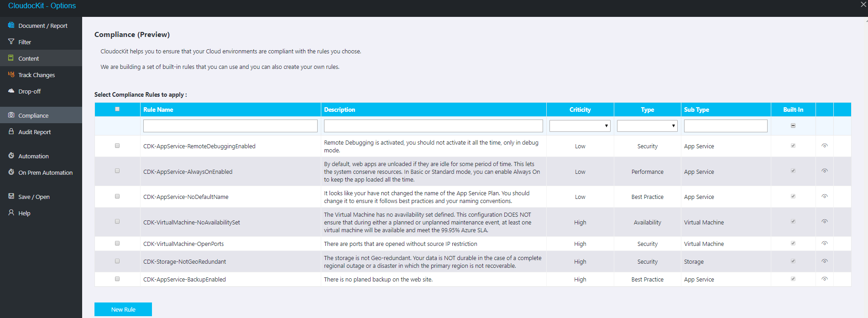This screenshot has width=868, height=318.
Task: Click the Description filter input field
Action: click(434, 126)
